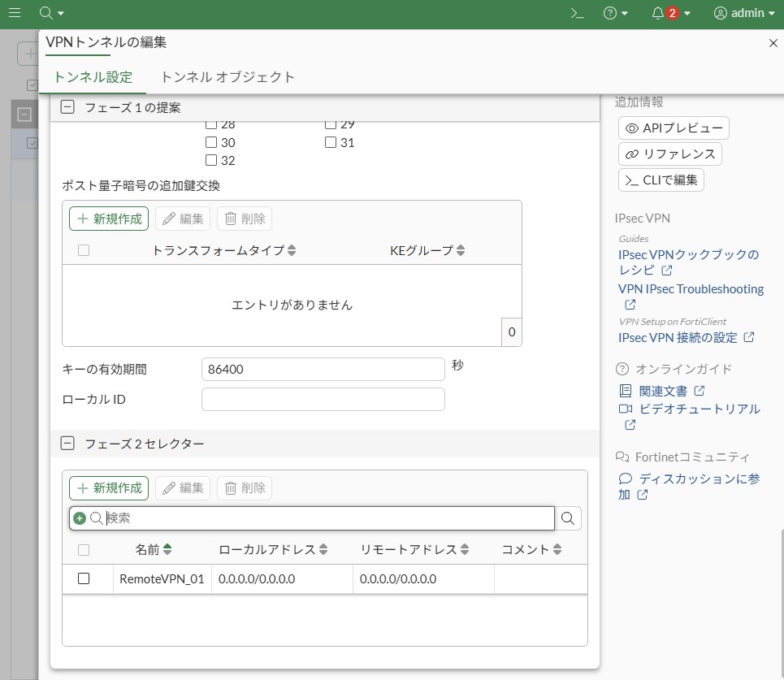Click the キーの有効期間 input field
The width and height of the screenshot is (784, 680).
pyautogui.click(x=323, y=369)
